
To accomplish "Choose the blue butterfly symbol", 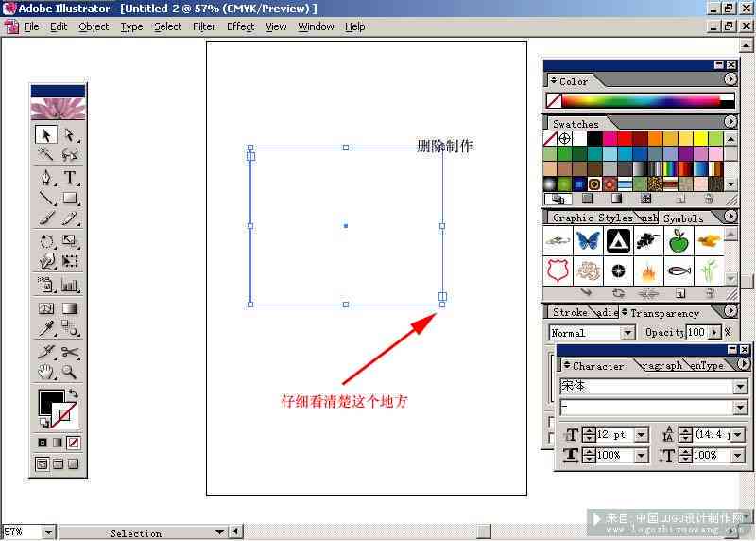I will (x=588, y=241).
